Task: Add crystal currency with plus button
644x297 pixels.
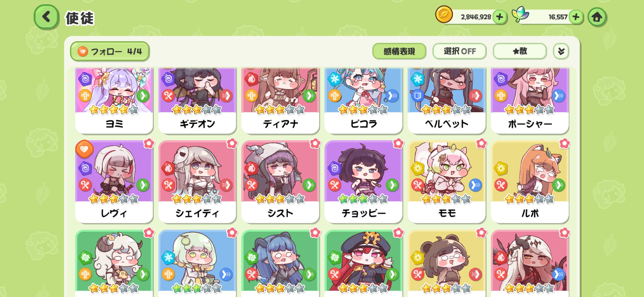Action: [576, 17]
